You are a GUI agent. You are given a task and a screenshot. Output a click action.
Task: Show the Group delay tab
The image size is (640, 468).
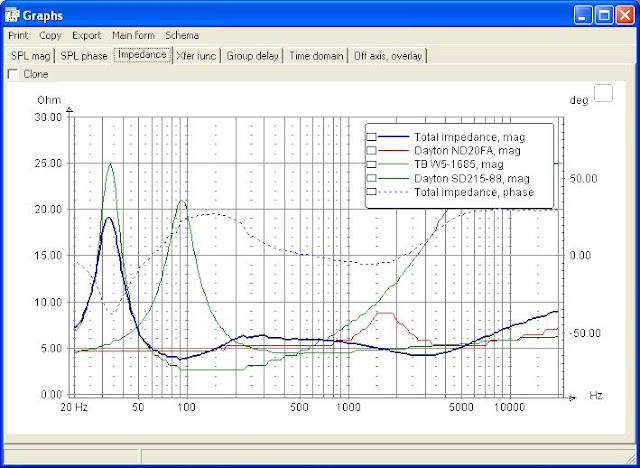[x=254, y=56]
